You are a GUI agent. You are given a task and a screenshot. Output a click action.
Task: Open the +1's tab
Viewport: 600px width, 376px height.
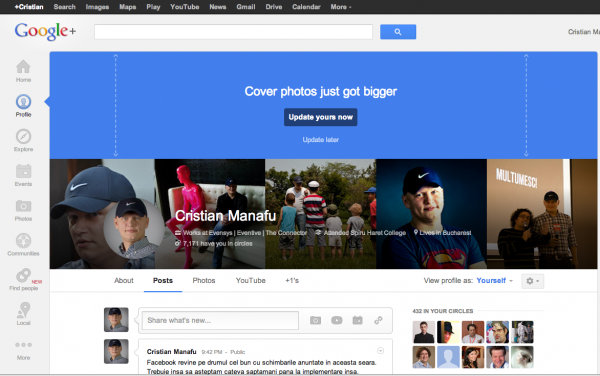[x=292, y=281]
